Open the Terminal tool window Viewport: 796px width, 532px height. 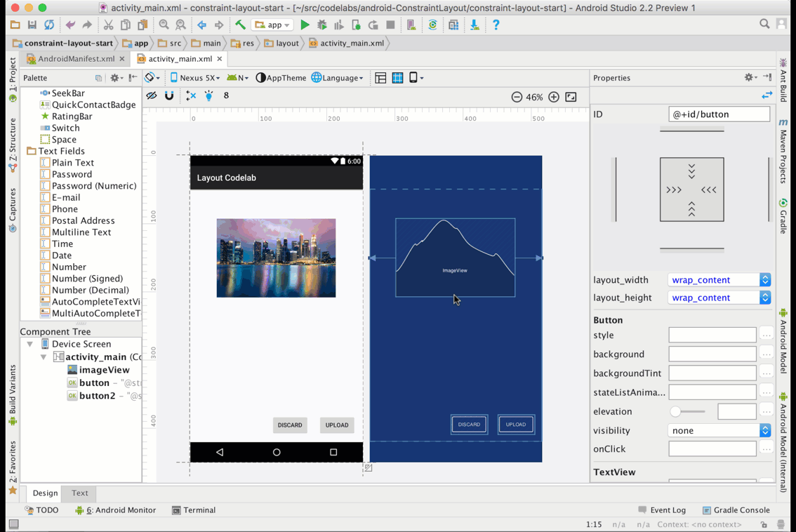pyautogui.click(x=194, y=510)
